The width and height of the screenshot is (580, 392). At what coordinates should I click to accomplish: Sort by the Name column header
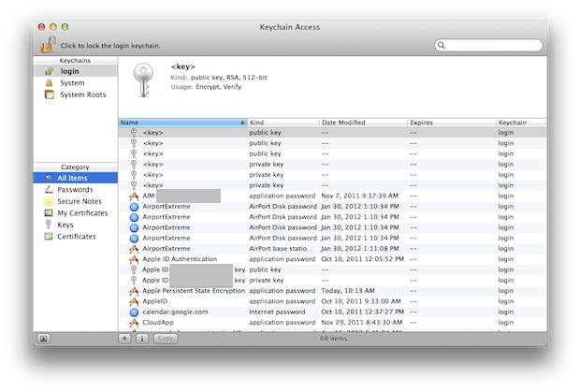tap(182, 123)
